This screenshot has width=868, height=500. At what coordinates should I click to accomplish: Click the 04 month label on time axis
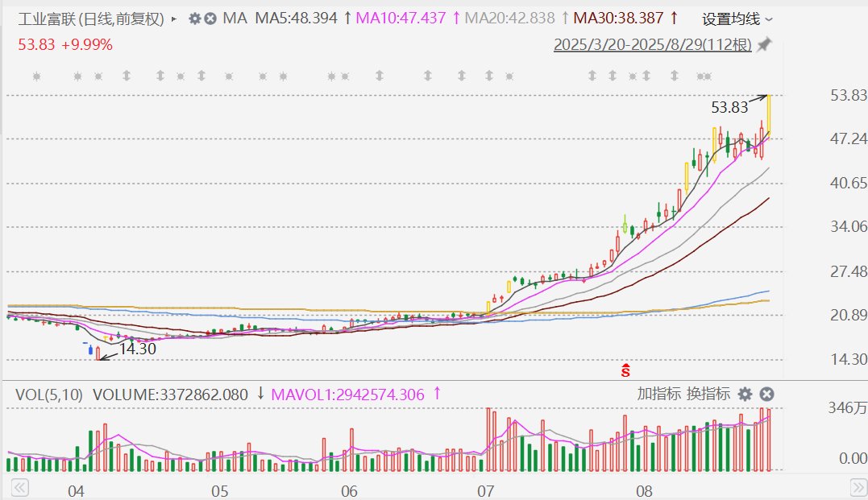pyautogui.click(x=76, y=491)
